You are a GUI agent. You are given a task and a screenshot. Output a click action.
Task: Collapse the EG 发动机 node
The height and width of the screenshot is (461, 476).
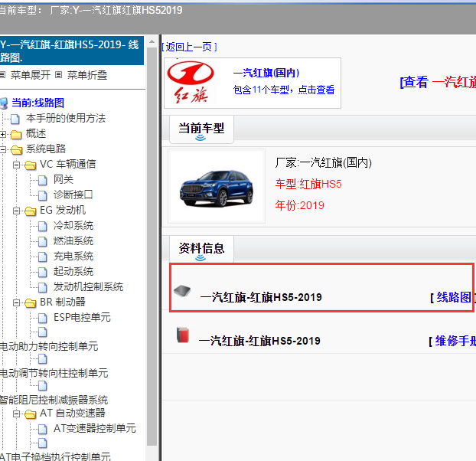tap(16, 211)
